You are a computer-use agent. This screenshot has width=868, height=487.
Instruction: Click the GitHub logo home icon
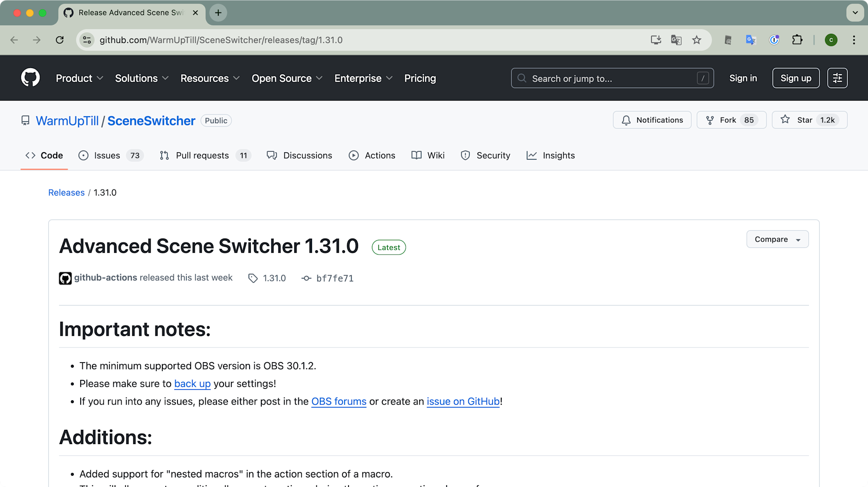click(x=30, y=78)
